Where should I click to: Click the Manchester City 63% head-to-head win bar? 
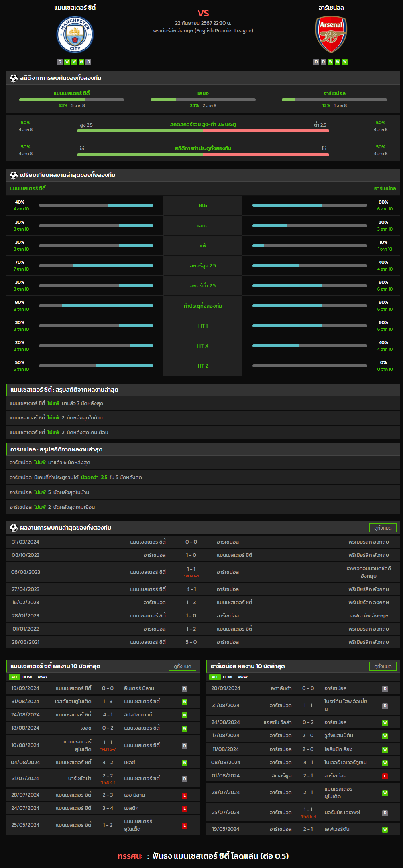click(x=71, y=99)
